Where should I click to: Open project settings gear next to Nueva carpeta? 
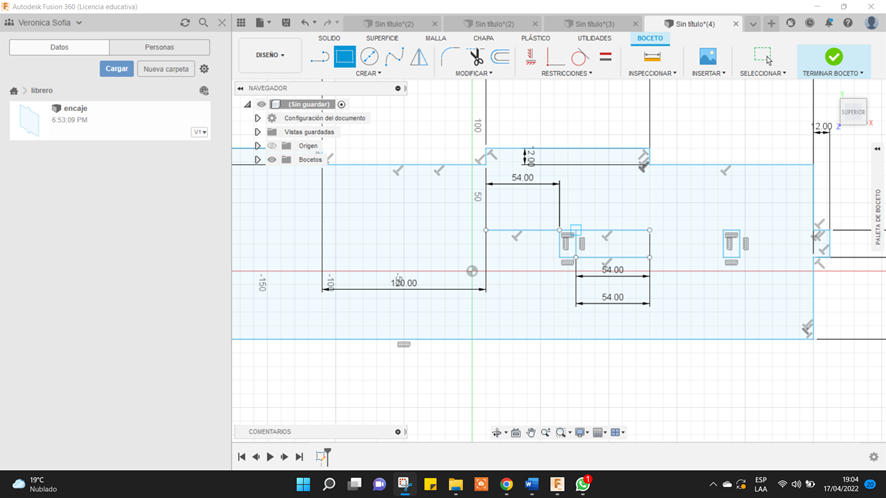(x=204, y=68)
